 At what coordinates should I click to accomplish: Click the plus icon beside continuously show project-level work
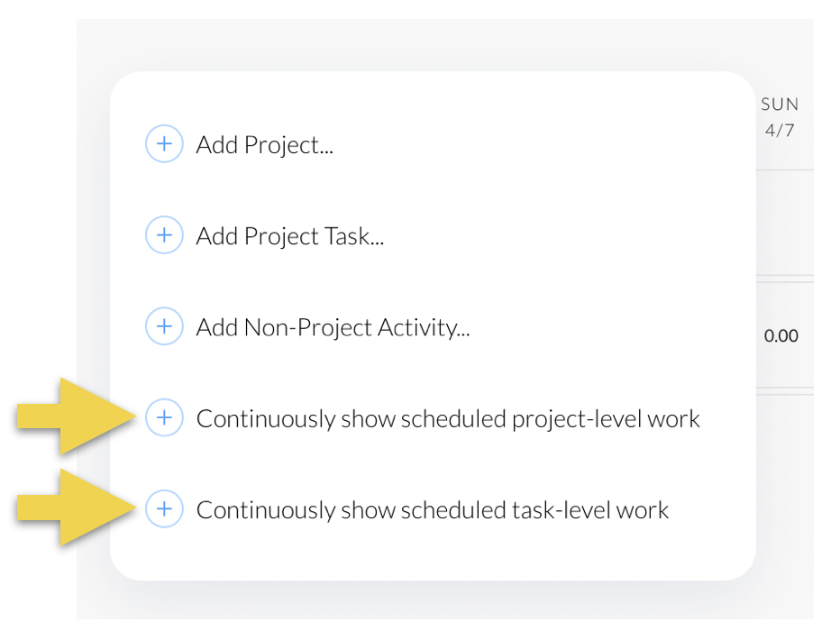click(164, 417)
